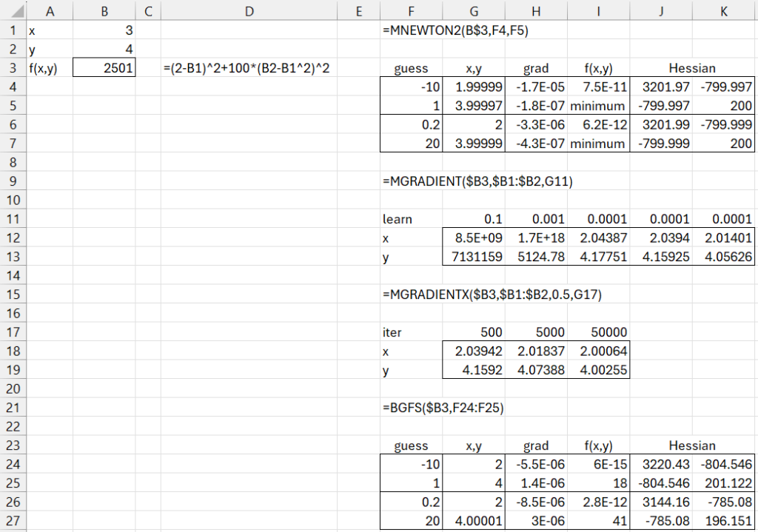Select cell B3 containing 2501

click(104, 67)
